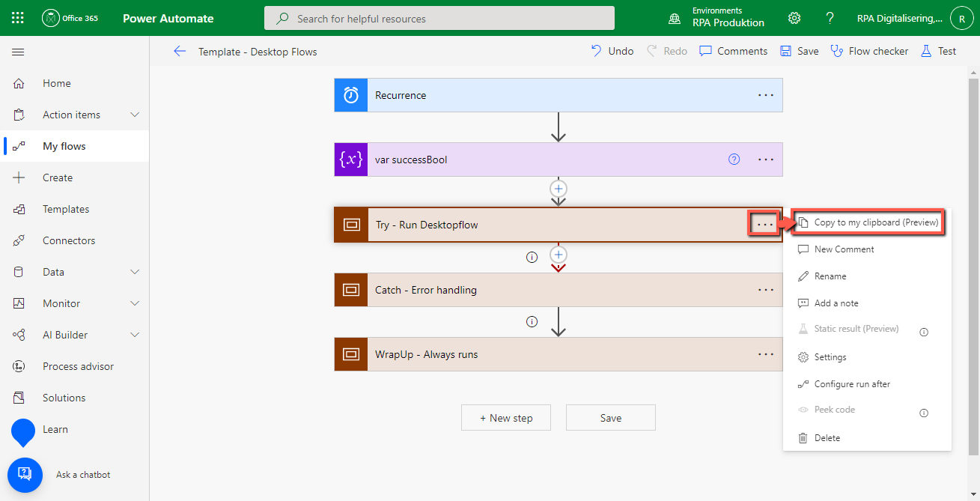Collapse the left navigation with the hamburger icon
Viewport: 980px width, 501px height.
pyautogui.click(x=19, y=52)
